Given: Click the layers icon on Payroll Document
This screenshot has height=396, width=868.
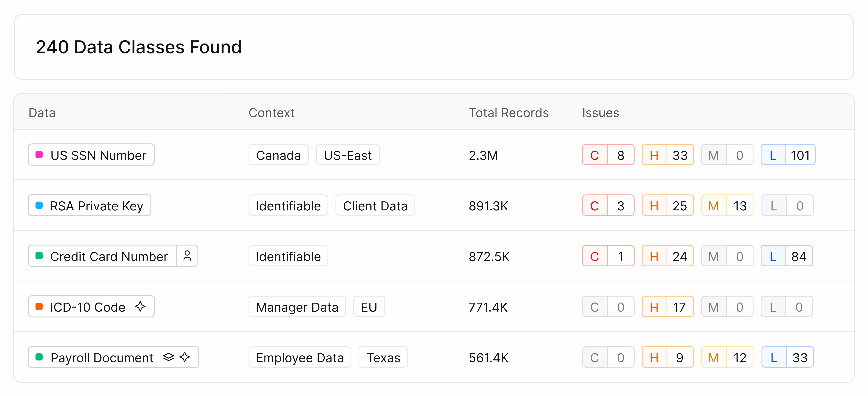Looking at the screenshot, I should (x=168, y=357).
